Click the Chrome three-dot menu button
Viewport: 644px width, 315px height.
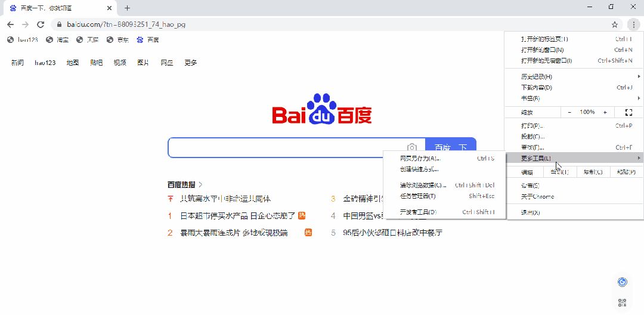(x=634, y=24)
